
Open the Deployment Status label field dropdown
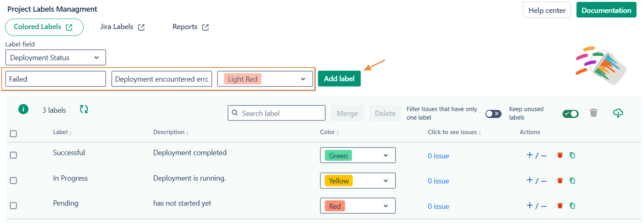56,58
